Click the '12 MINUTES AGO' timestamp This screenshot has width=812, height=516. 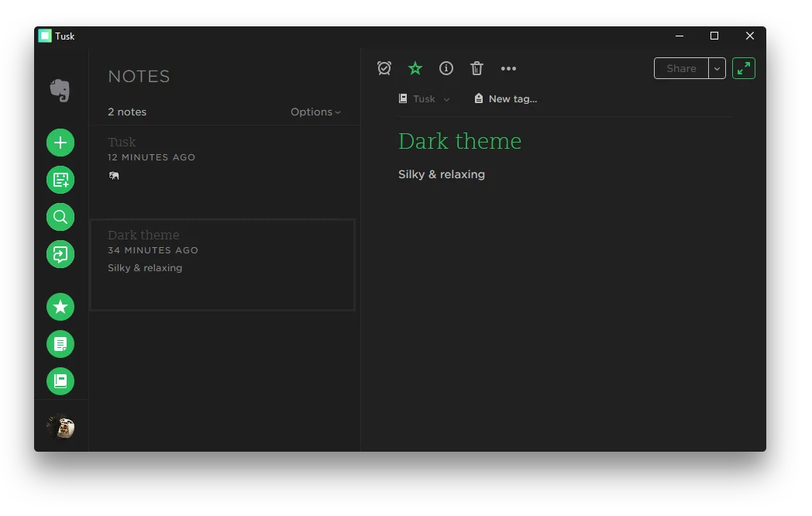click(x=151, y=157)
